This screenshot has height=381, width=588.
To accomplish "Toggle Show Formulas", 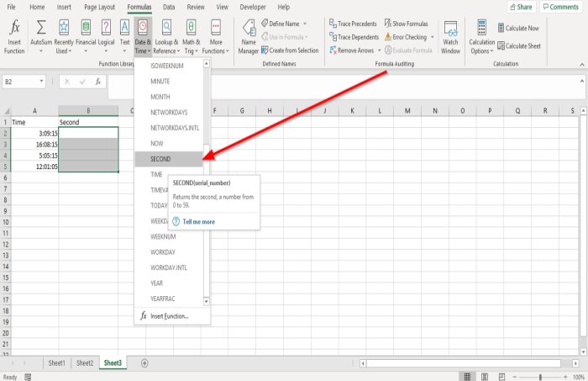I will (x=406, y=24).
